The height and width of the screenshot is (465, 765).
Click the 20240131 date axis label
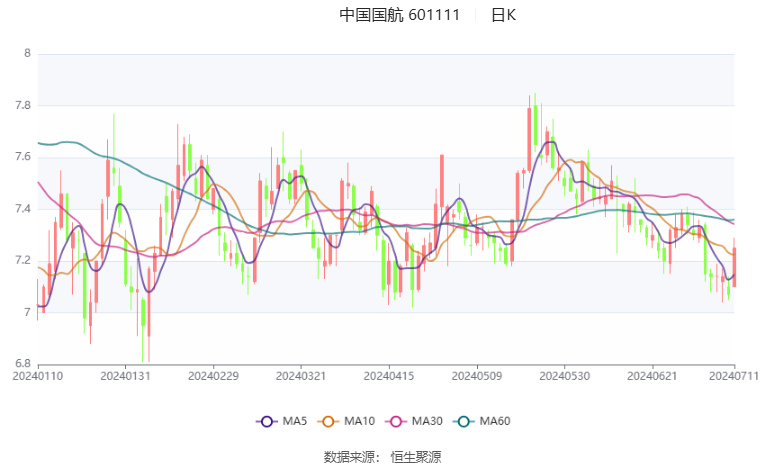pos(125,376)
